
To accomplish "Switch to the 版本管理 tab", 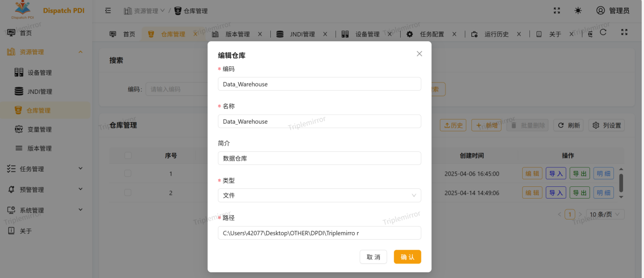I will point(238,34).
